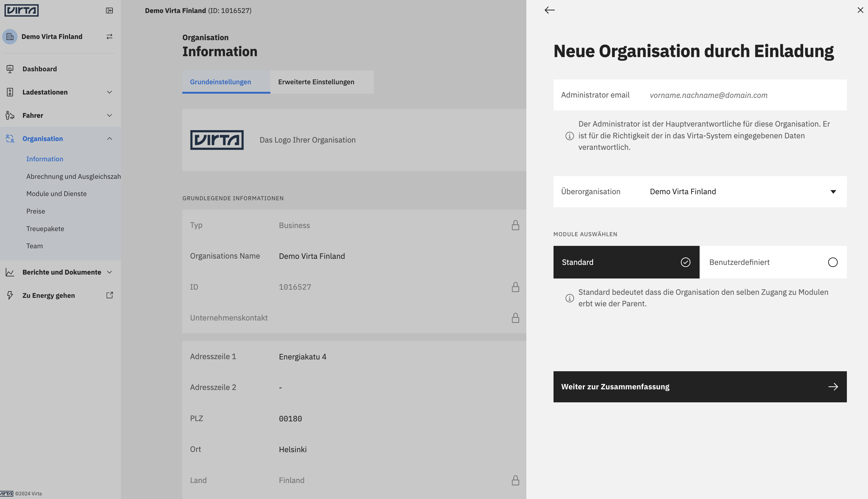Click the Adresszeile 2 field

pos(354,387)
